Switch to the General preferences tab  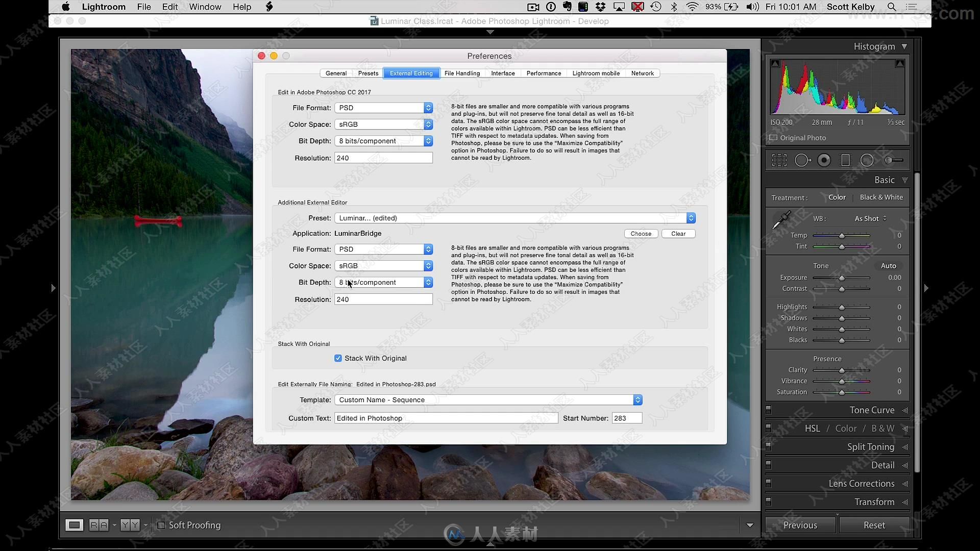pyautogui.click(x=336, y=73)
